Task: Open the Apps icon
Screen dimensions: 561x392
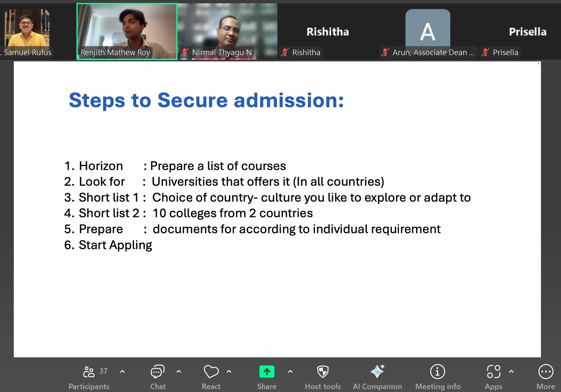Action: [493, 372]
